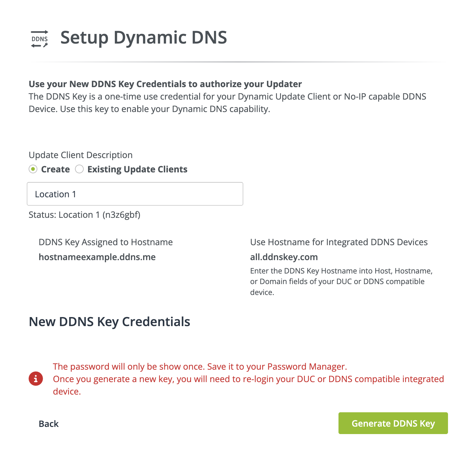Click the red password shown once warning text
The image size is (476, 463).
(200, 367)
